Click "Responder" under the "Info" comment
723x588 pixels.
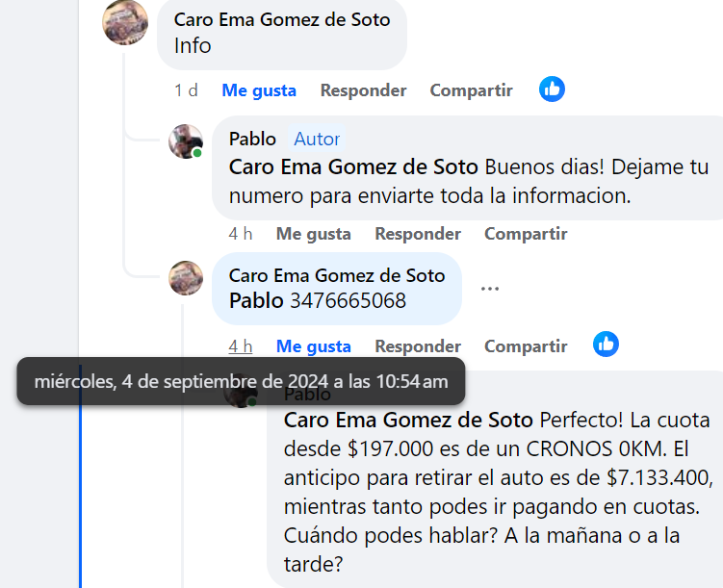(363, 90)
